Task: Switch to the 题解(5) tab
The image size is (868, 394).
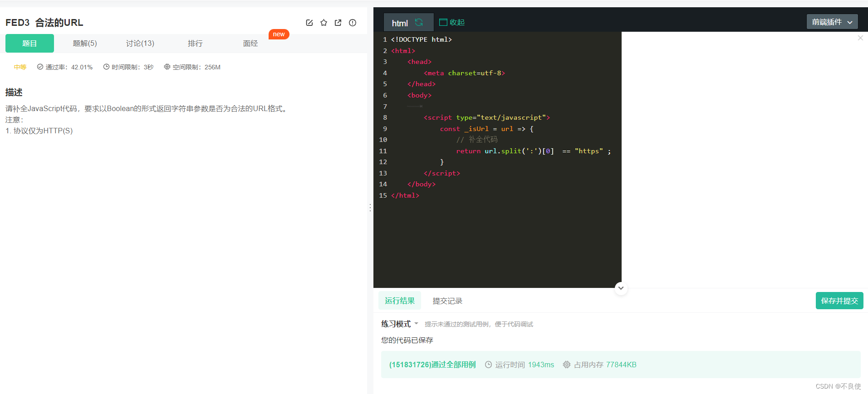Action: [85, 44]
